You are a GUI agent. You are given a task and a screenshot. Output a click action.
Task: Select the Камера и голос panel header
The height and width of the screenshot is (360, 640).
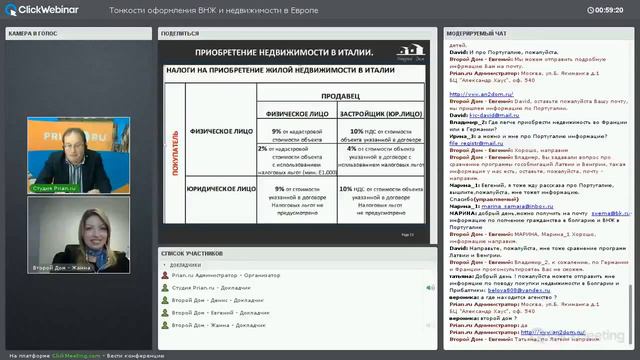[78, 33]
